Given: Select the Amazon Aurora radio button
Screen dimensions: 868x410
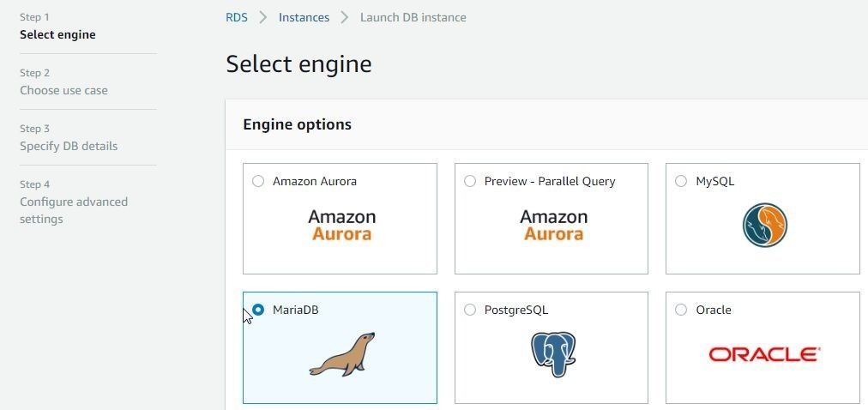Looking at the screenshot, I should click(258, 182).
